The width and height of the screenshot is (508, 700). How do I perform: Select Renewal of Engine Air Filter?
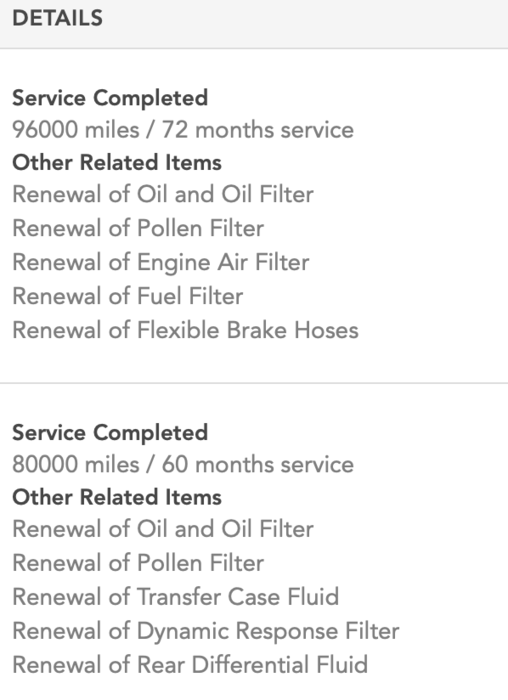click(161, 262)
